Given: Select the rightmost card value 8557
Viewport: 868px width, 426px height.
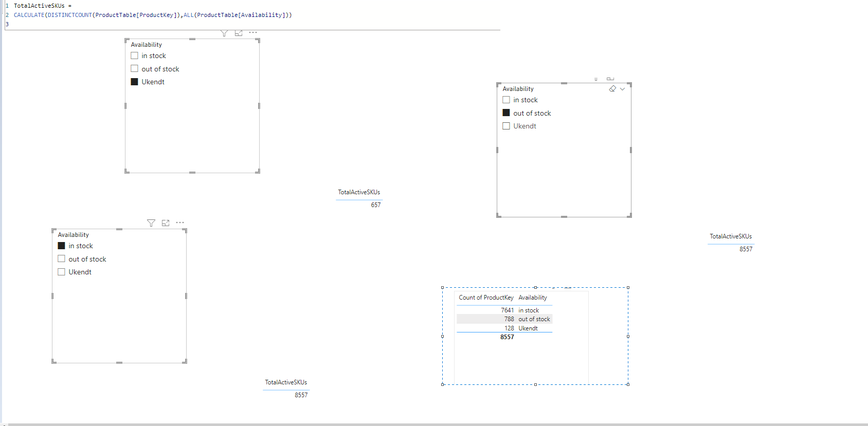Looking at the screenshot, I should point(746,249).
